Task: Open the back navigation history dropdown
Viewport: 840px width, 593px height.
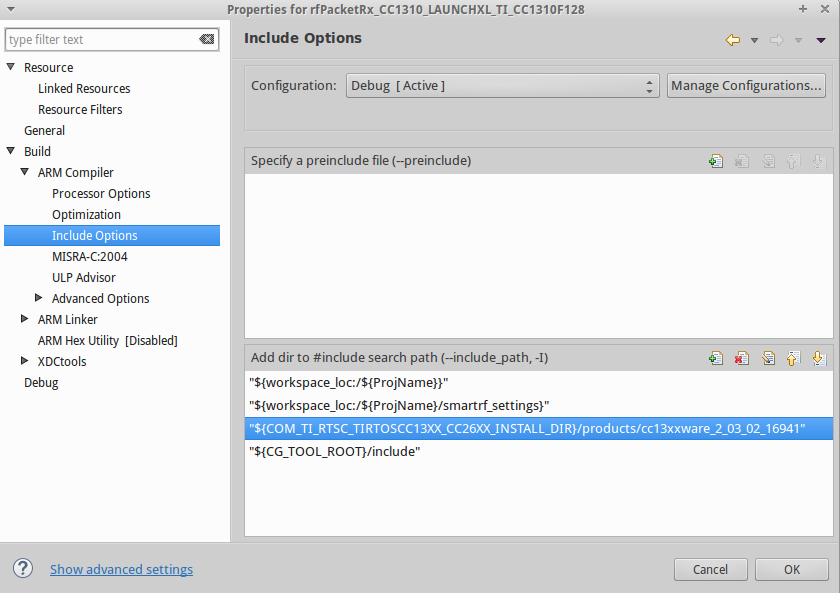Action: [753, 40]
